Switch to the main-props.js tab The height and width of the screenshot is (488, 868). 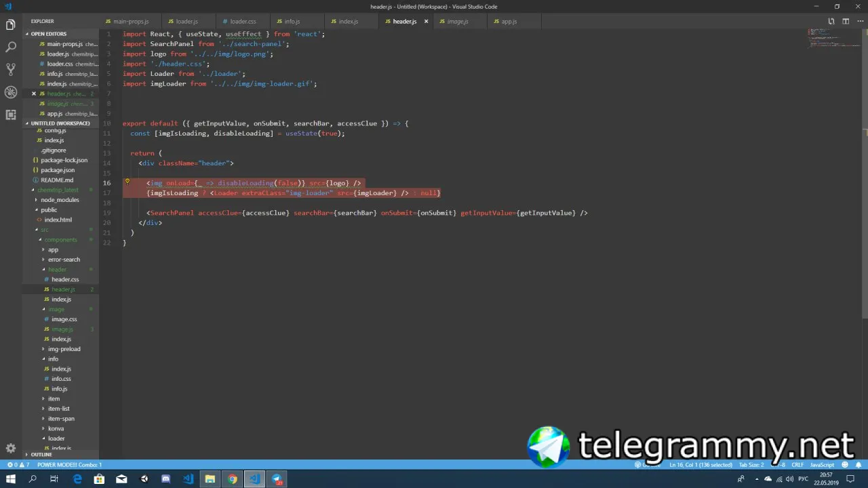point(132,21)
